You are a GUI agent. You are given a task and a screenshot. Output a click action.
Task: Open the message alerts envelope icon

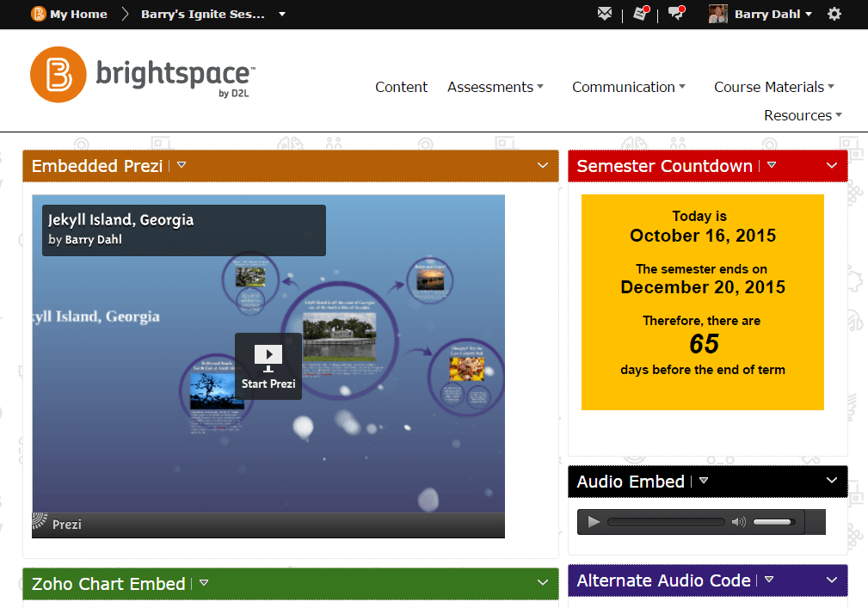coord(605,13)
